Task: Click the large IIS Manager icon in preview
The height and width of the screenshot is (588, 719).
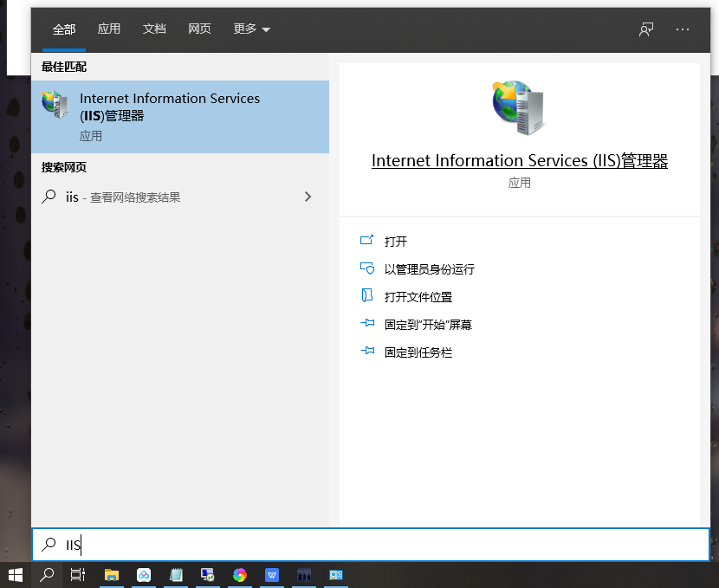Action: (x=519, y=107)
